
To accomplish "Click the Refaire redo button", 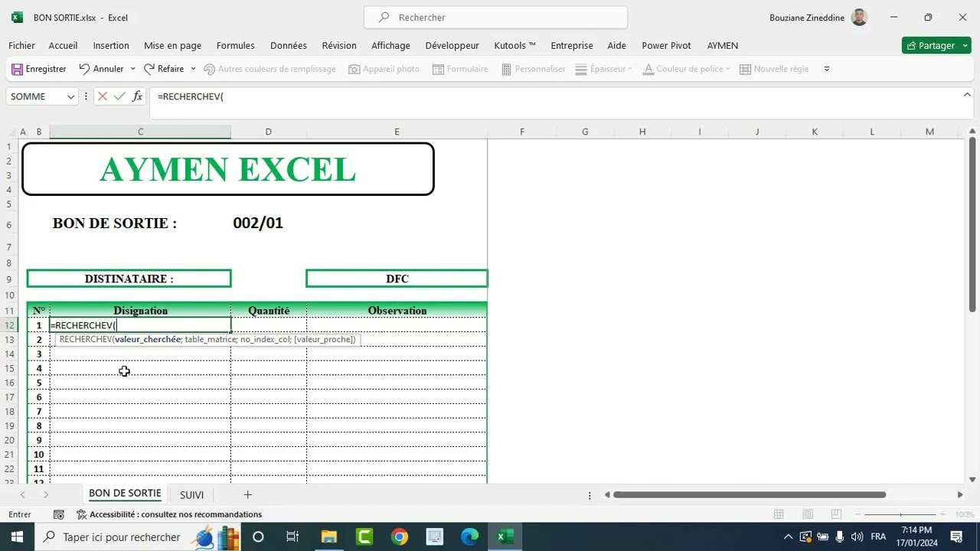I will point(164,69).
